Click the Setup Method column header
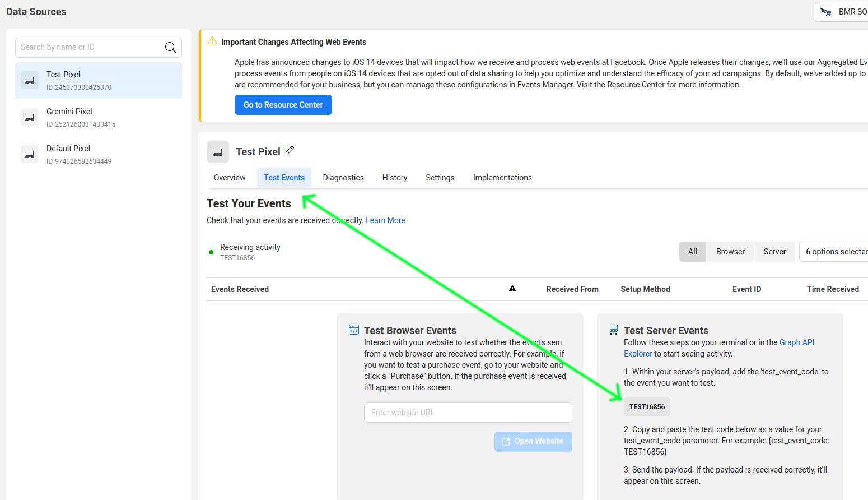 tap(645, 289)
